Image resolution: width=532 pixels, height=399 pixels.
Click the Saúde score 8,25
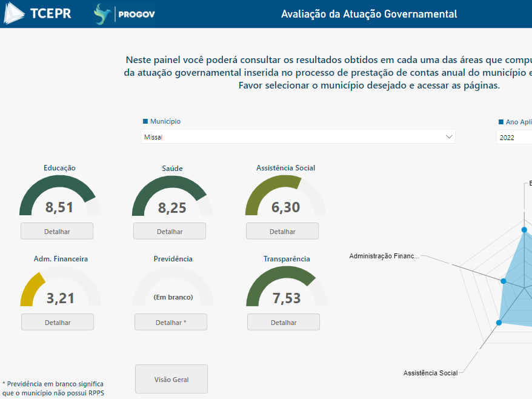172,208
